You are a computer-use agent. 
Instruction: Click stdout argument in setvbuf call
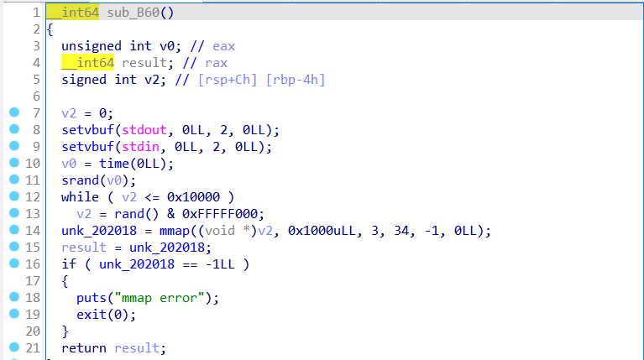coord(144,130)
